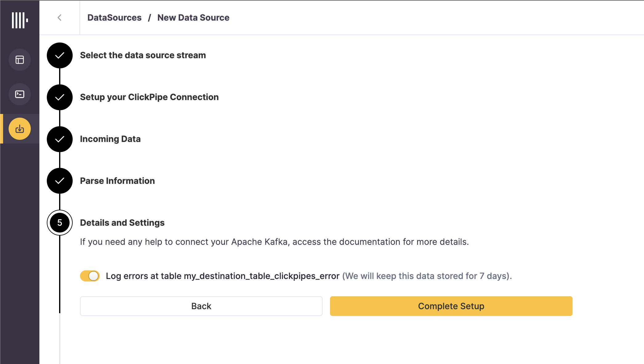Click the media/gallery panel icon
This screenshot has width=644, height=364.
point(19,60)
